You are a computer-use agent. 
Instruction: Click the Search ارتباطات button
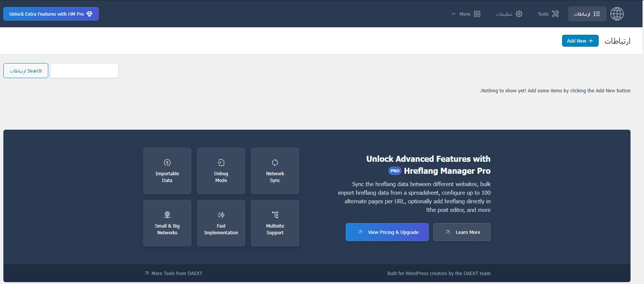tap(26, 71)
